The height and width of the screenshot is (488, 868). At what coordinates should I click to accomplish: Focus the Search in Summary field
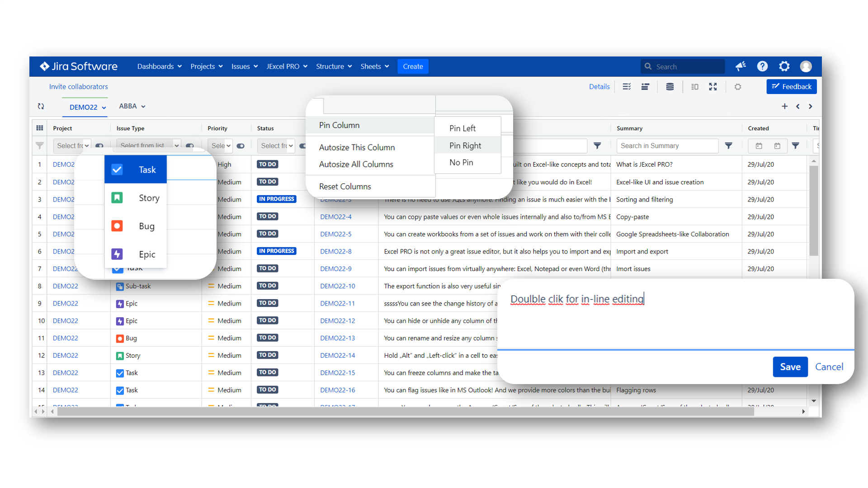click(x=667, y=145)
